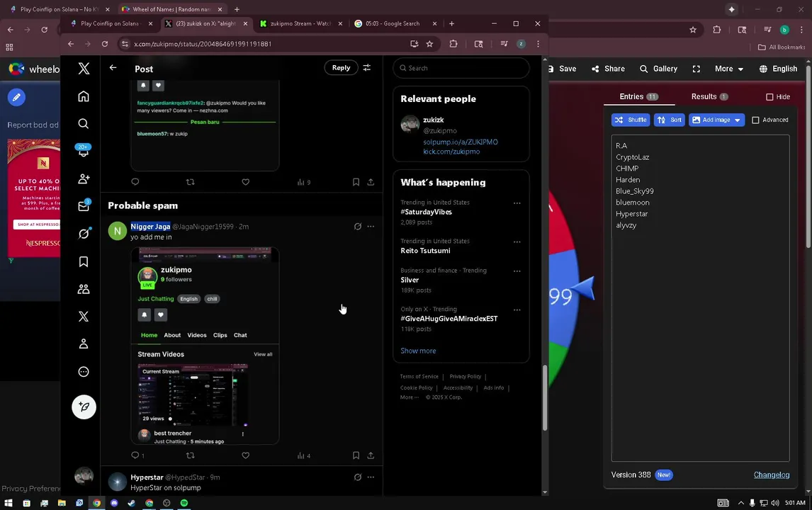Click Save in Wheel of Names
Image resolution: width=812 pixels, height=510 pixels.
[x=562, y=69]
